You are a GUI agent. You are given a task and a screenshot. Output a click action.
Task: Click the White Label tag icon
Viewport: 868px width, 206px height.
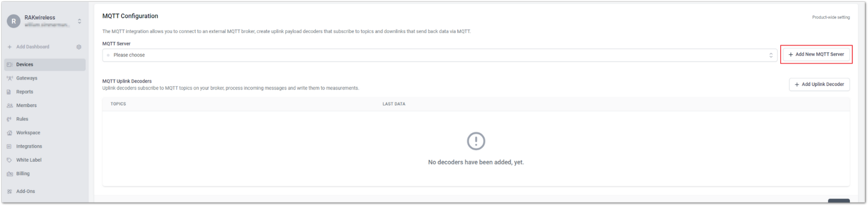coord(9,160)
